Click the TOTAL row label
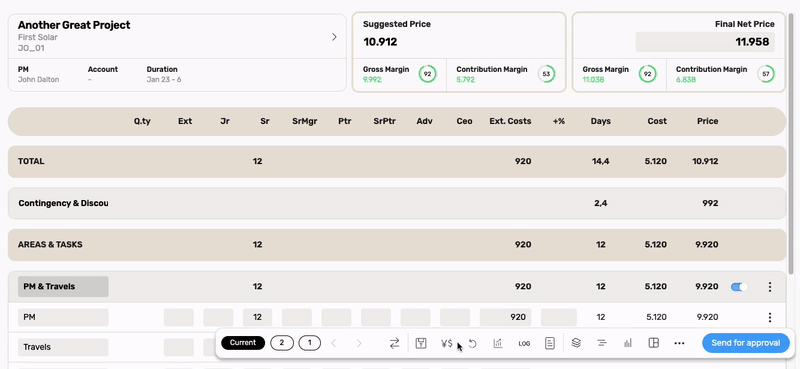The height and width of the screenshot is (369, 800). point(31,161)
